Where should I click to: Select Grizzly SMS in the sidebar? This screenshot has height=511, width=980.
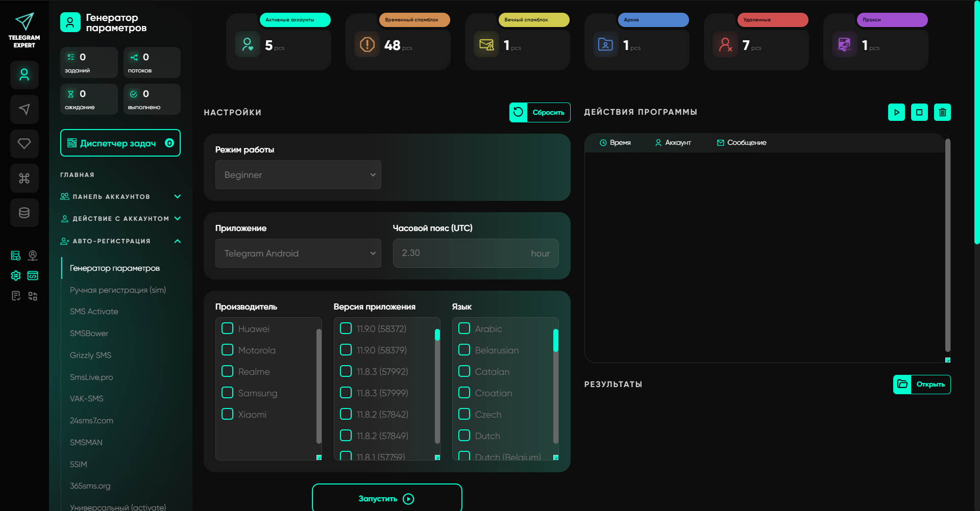[90, 355]
